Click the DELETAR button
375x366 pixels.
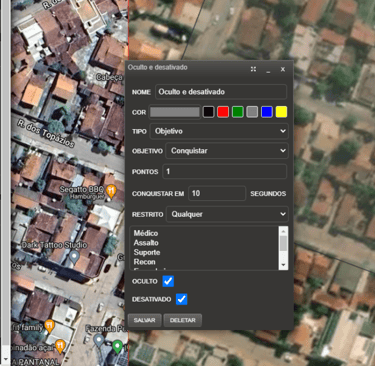(x=183, y=320)
